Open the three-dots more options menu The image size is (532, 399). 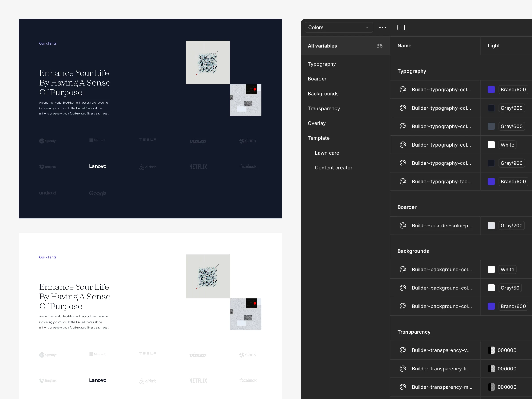click(x=382, y=27)
